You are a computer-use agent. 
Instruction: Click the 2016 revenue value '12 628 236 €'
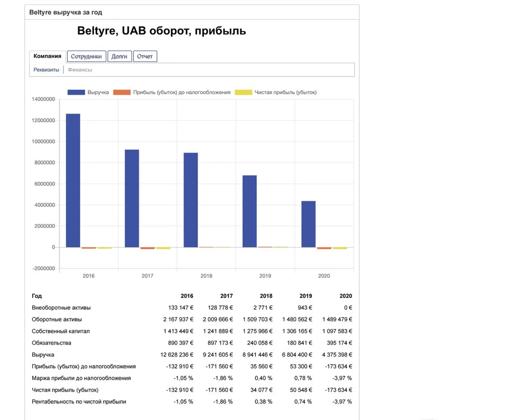point(177,355)
